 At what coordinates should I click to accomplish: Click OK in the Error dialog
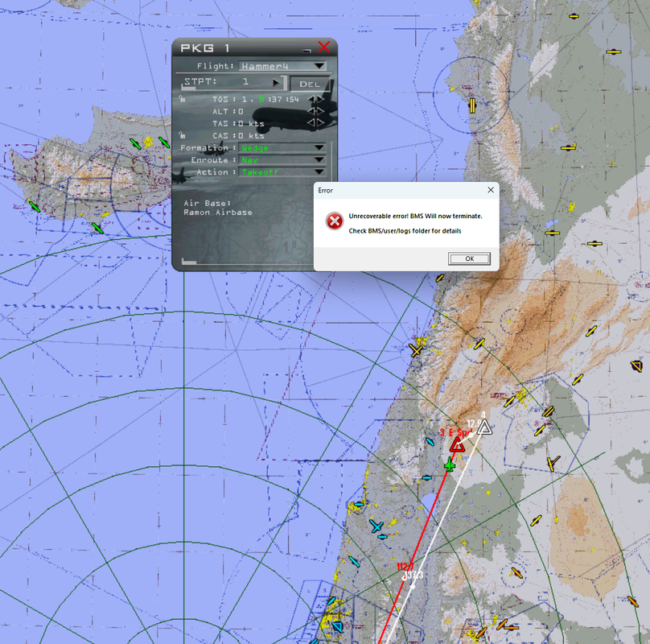pyautogui.click(x=469, y=258)
